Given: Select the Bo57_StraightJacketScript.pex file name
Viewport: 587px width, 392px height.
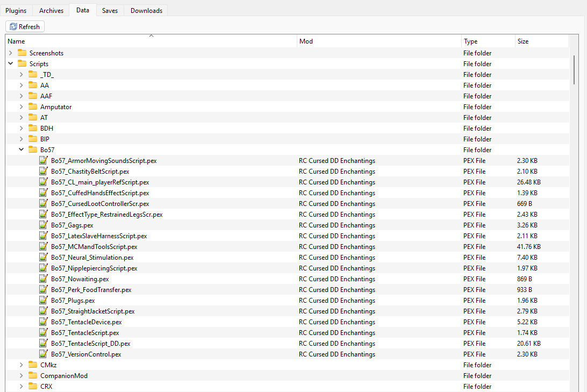Looking at the screenshot, I should click(93, 311).
